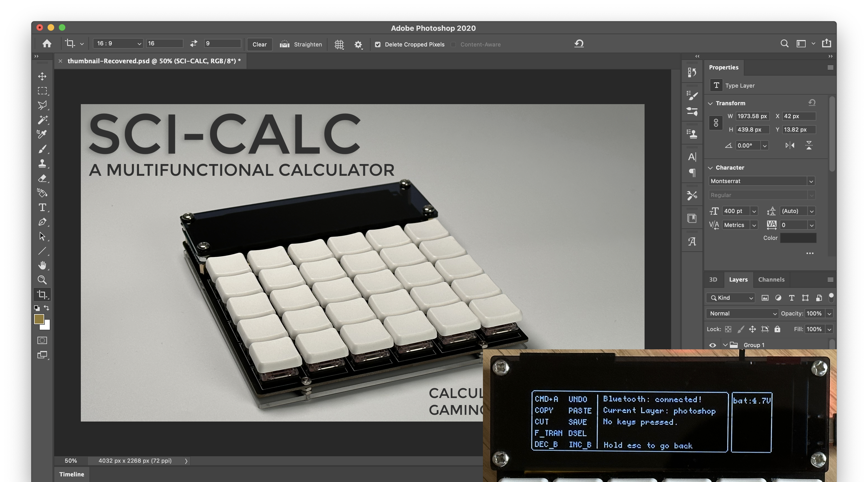This screenshot has width=868, height=482.
Task: Toggle lock transparent pixels
Action: coord(728,329)
